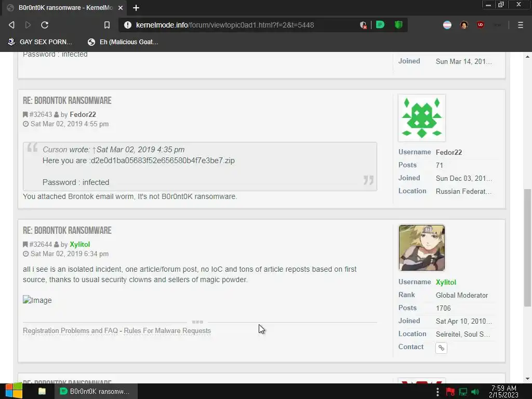
Task: Open the Eh (Malicious Goat...) bookmark
Action: (x=123, y=42)
